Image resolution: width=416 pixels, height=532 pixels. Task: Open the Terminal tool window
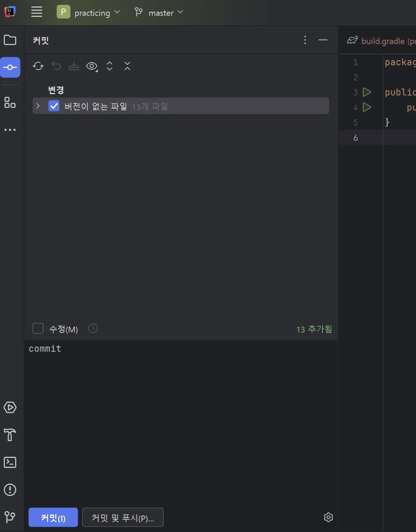point(10,462)
